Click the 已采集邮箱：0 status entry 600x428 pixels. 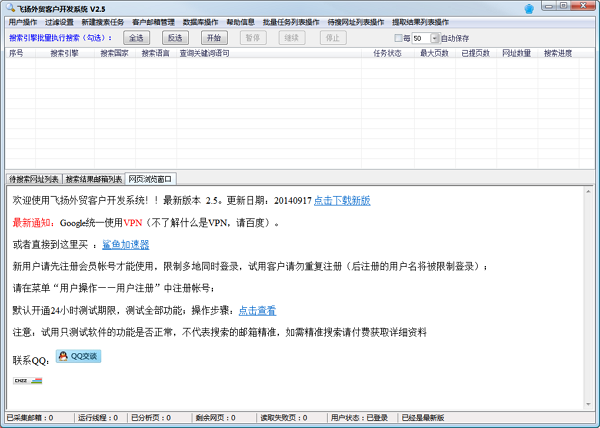30,418
